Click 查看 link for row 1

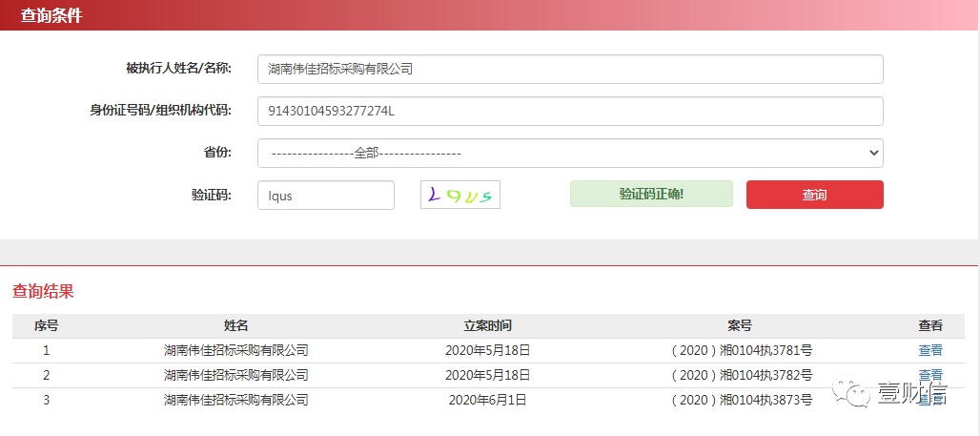click(930, 350)
